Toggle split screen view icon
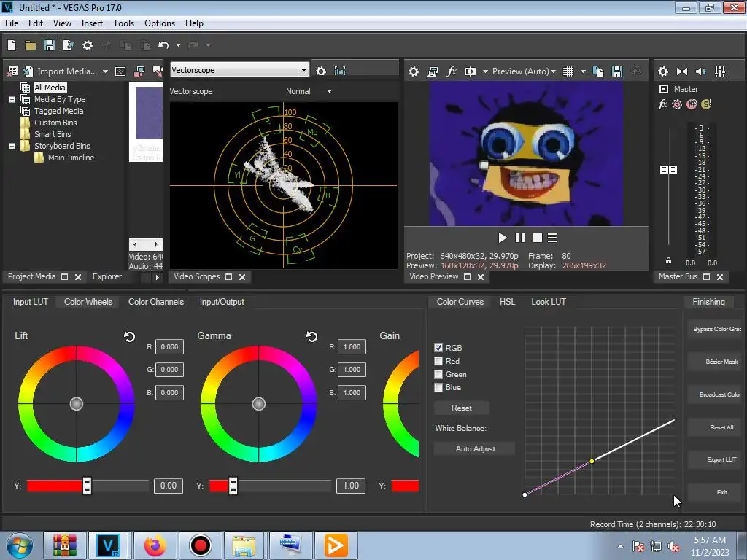Image resolution: width=747 pixels, height=560 pixels. 471,71
